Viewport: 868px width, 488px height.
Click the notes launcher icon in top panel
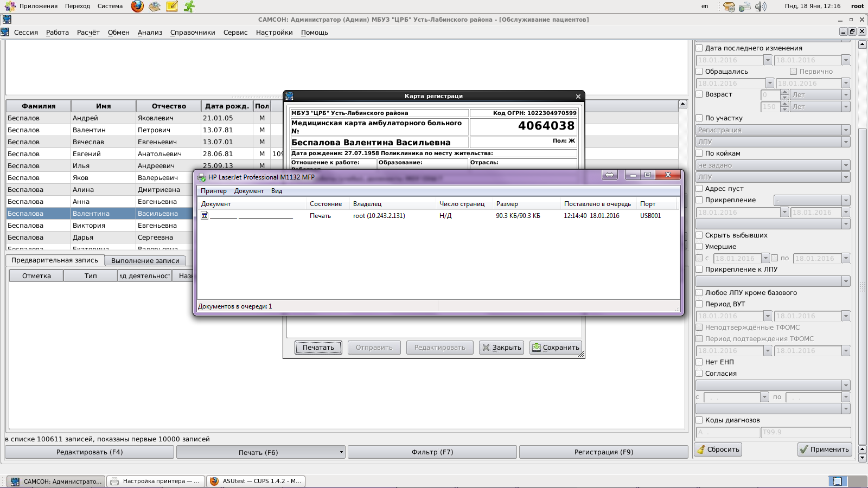pyautogui.click(x=172, y=7)
